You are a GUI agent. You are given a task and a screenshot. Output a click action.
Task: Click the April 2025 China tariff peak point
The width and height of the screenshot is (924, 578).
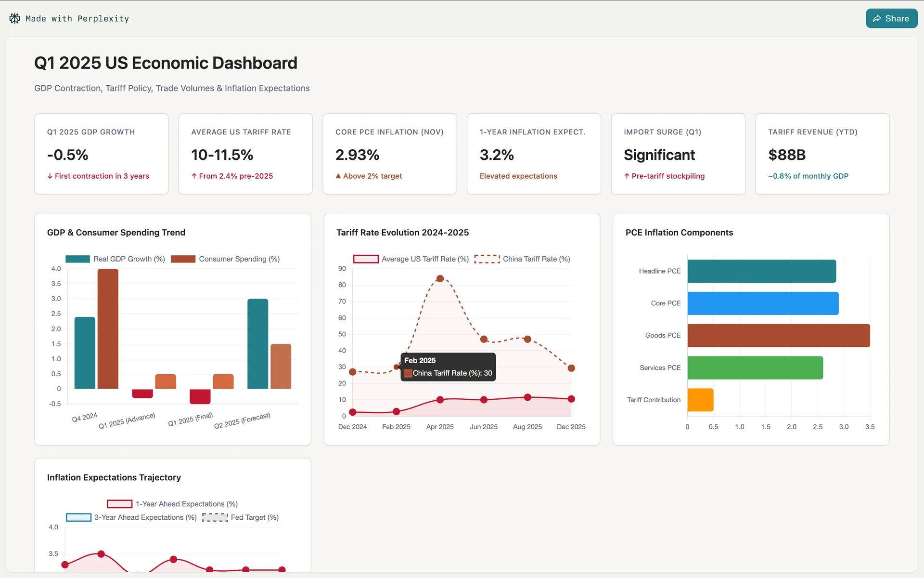440,278
